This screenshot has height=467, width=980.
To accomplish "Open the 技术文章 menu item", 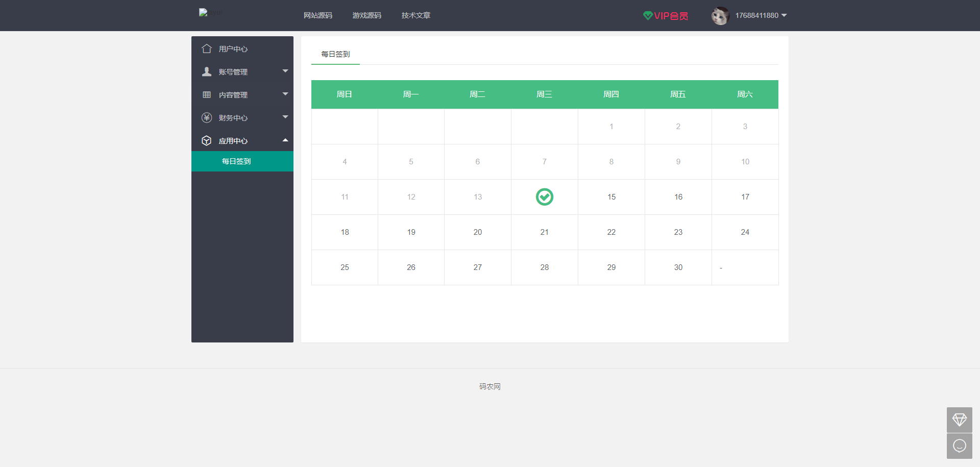I will 415,15.
